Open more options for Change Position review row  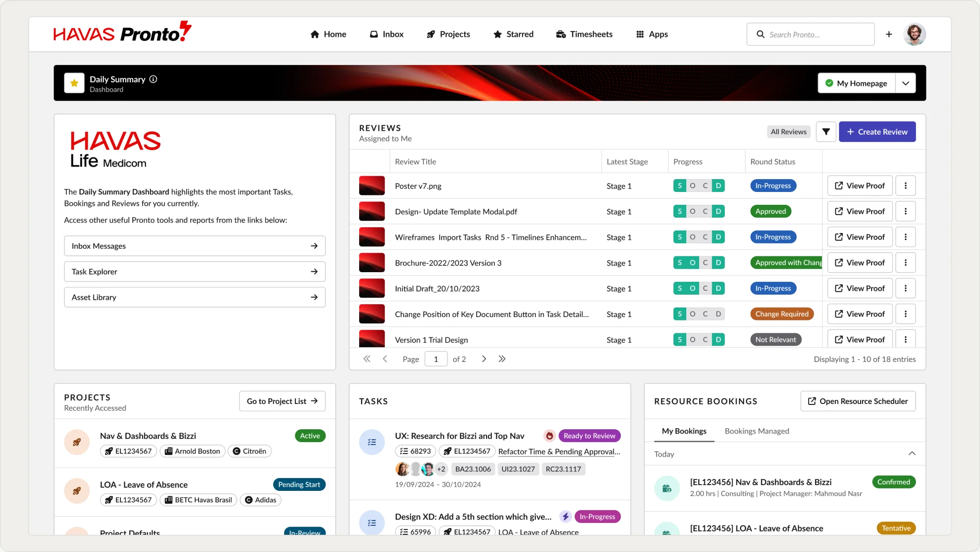pos(905,314)
